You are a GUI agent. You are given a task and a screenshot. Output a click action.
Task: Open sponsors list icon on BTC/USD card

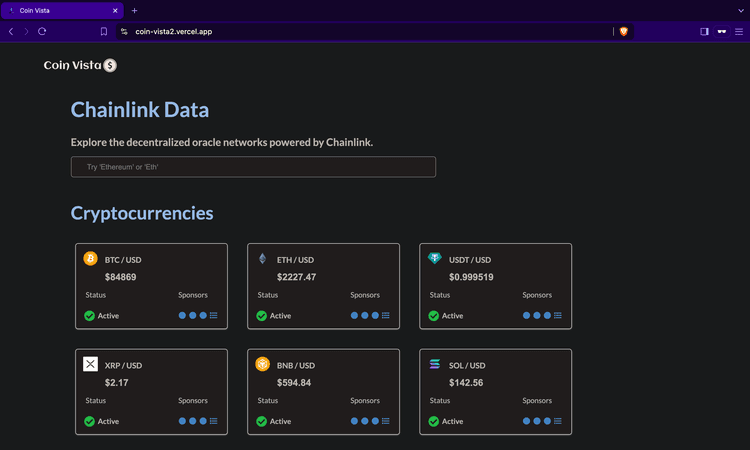[213, 315]
